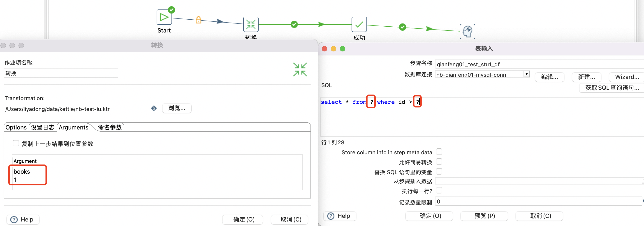This screenshot has width=644, height=226.
Task: Click the 'from' keyword in the SQL
Action: click(x=359, y=102)
